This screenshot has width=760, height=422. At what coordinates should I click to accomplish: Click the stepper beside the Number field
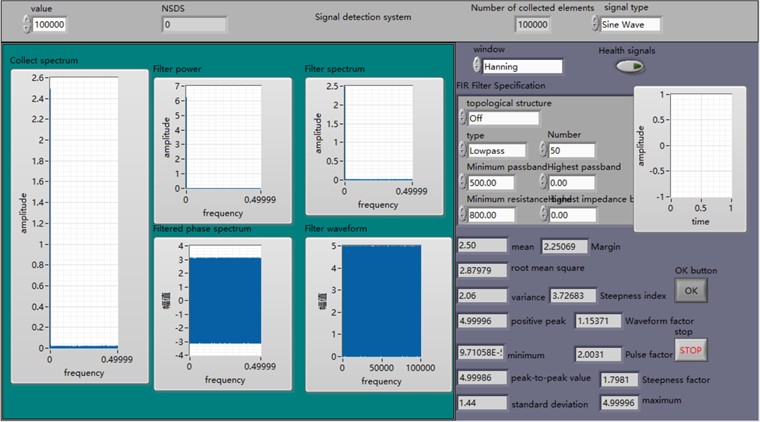543,150
